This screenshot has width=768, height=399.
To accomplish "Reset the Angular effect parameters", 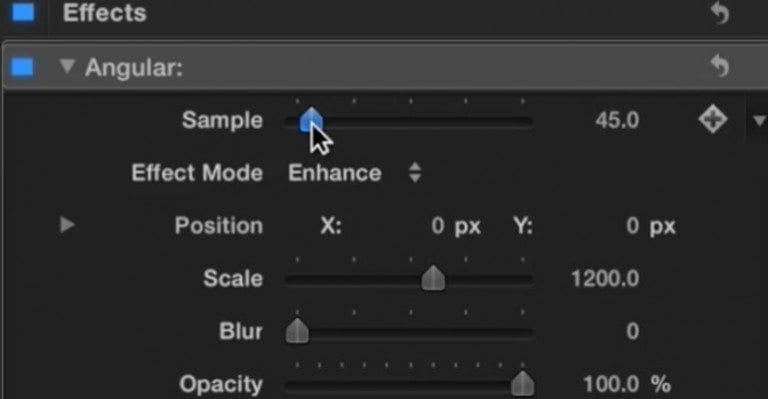I will pyautogui.click(x=720, y=66).
